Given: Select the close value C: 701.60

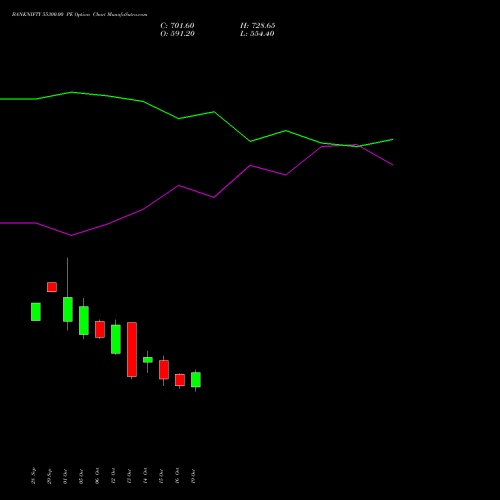Looking at the screenshot, I should 177,26.
